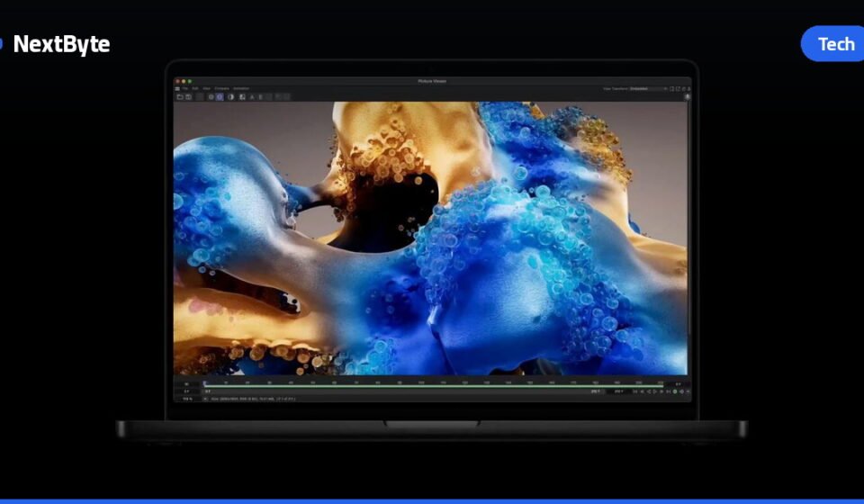Set image as A for comparison
The image size is (864, 504).
(x=252, y=97)
